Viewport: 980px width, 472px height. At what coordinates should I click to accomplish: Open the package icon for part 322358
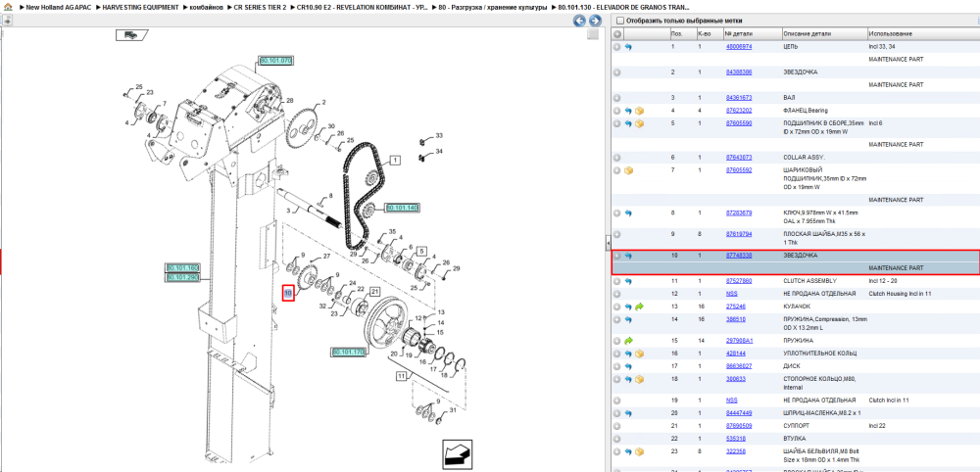tap(639, 451)
